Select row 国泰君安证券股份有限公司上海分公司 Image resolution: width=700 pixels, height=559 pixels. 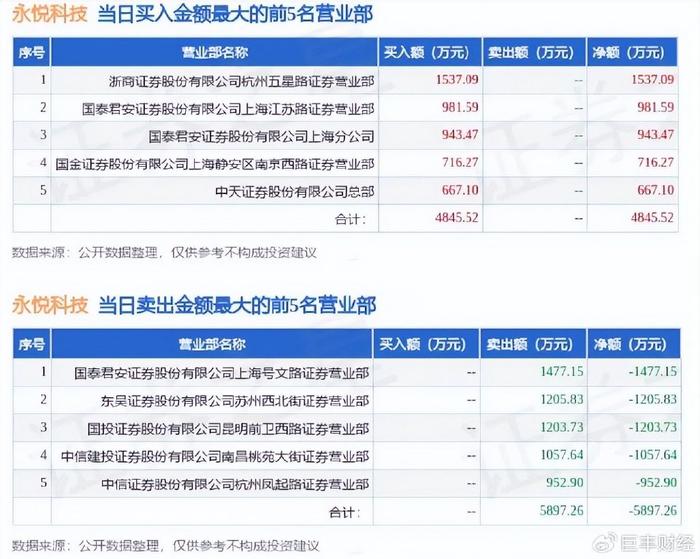(345, 136)
